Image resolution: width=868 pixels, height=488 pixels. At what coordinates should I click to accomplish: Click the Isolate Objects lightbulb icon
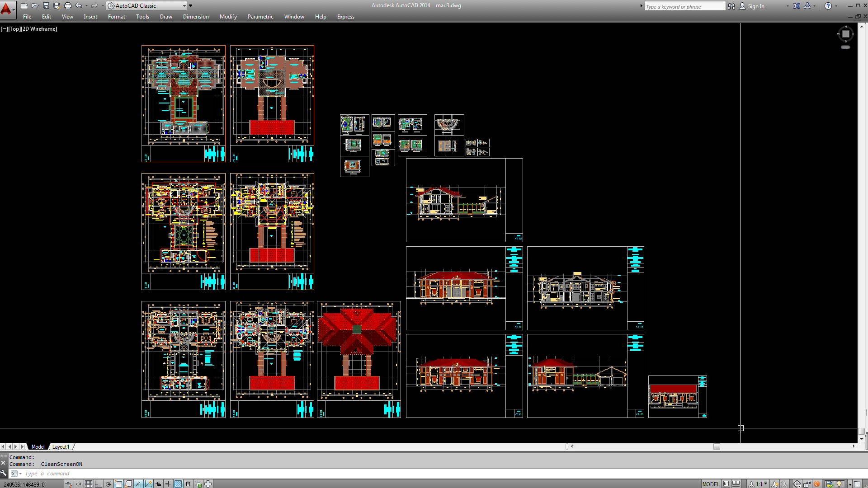click(x=840, y=484)
